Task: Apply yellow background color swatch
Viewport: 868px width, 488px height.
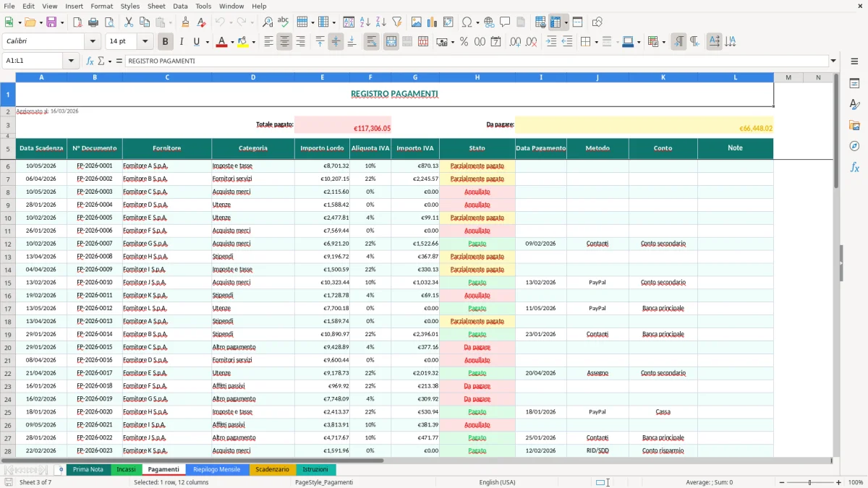Action: (243, 42)
